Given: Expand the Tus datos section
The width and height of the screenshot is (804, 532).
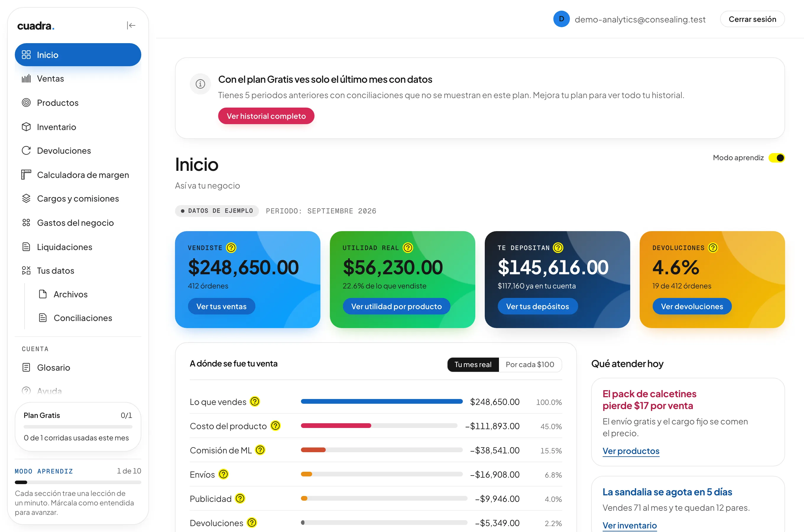Looking at the screenshot, I should point(78,270).
